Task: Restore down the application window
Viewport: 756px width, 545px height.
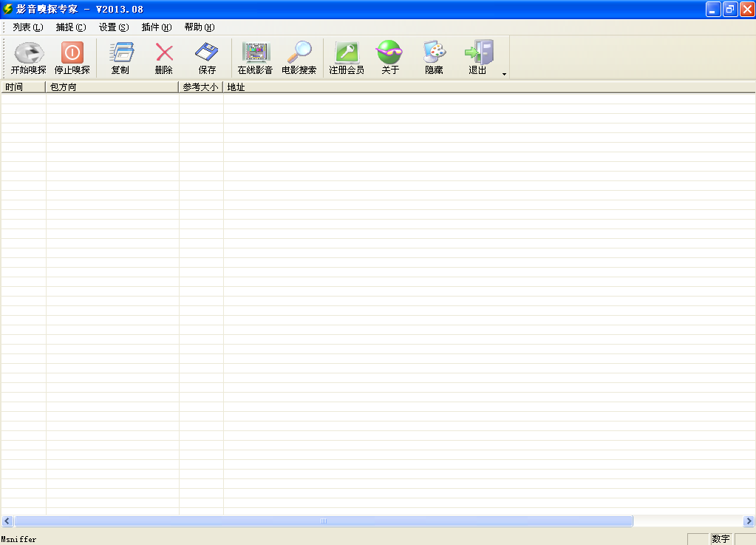Action: pos(730,9)
